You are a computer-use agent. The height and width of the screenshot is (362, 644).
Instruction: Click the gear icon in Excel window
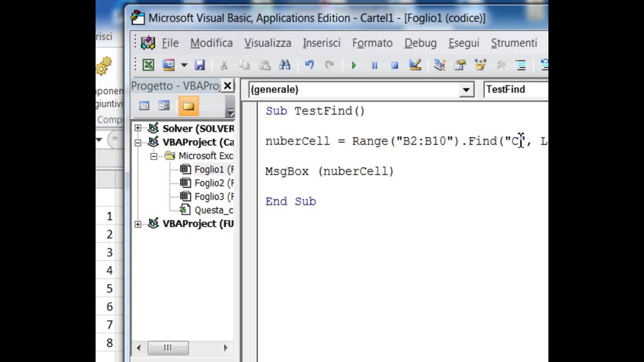coord(104,66)
